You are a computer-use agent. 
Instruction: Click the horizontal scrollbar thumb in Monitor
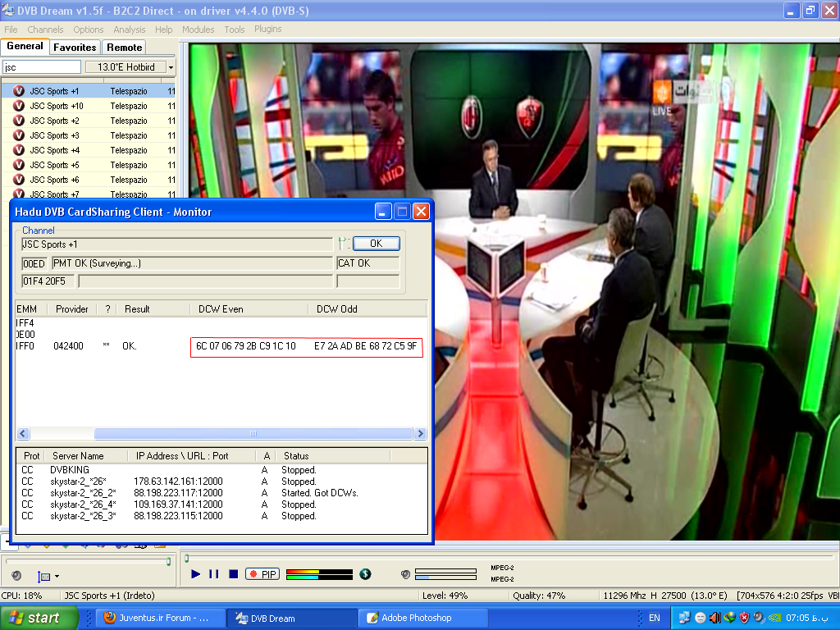pyautogui.click(x=253, y=433)
